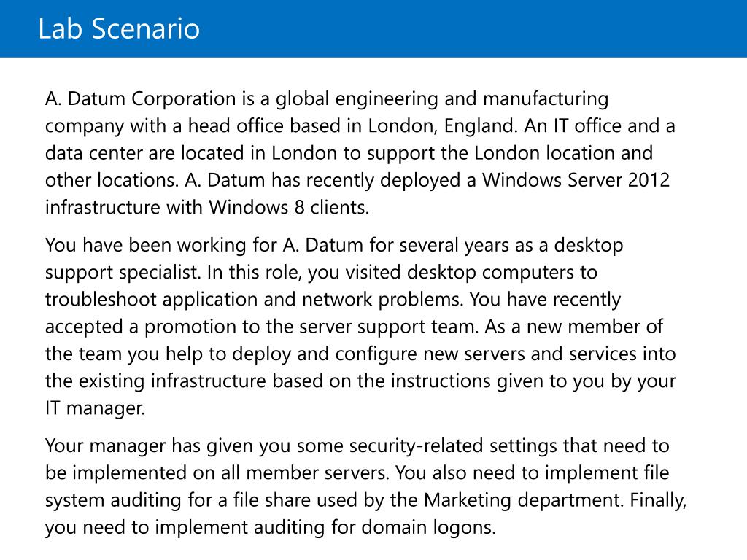Click the words London, England
The height and width of the screenshot is (560, 747).
(x=443, y=125)
